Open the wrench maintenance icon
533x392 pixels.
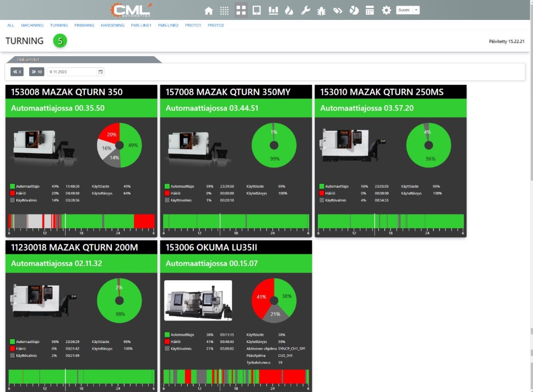click(306, 10)
